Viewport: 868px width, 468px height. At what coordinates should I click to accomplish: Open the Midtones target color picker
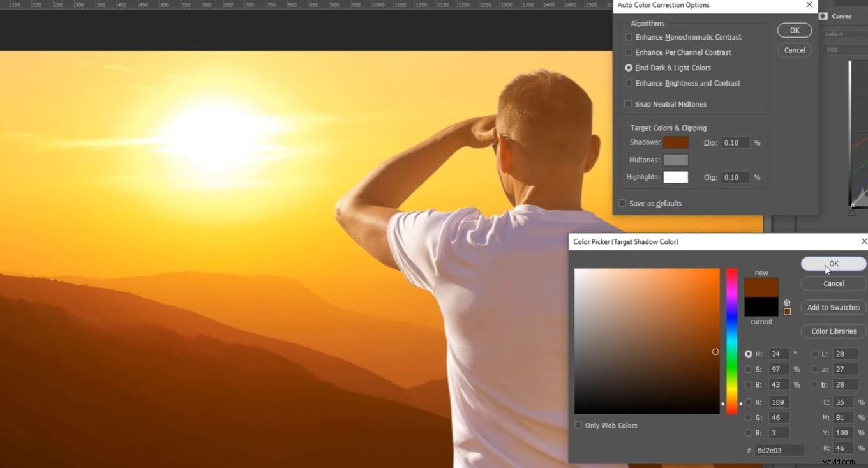tap(675, 160)
